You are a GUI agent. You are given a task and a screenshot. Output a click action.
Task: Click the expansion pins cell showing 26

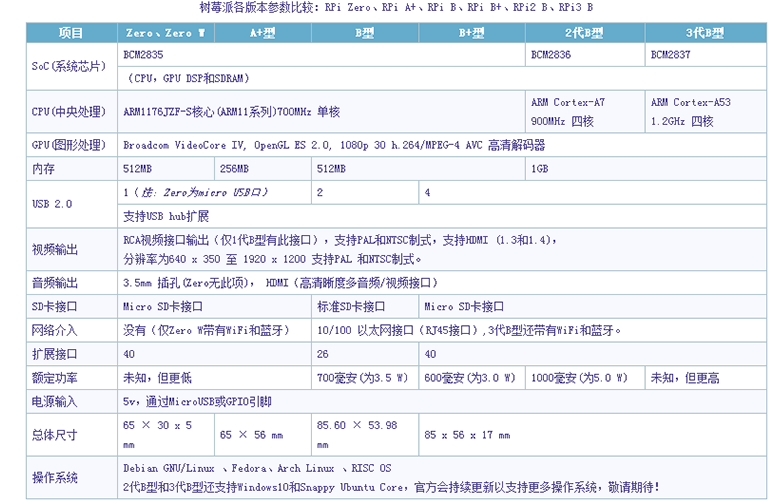365,354
